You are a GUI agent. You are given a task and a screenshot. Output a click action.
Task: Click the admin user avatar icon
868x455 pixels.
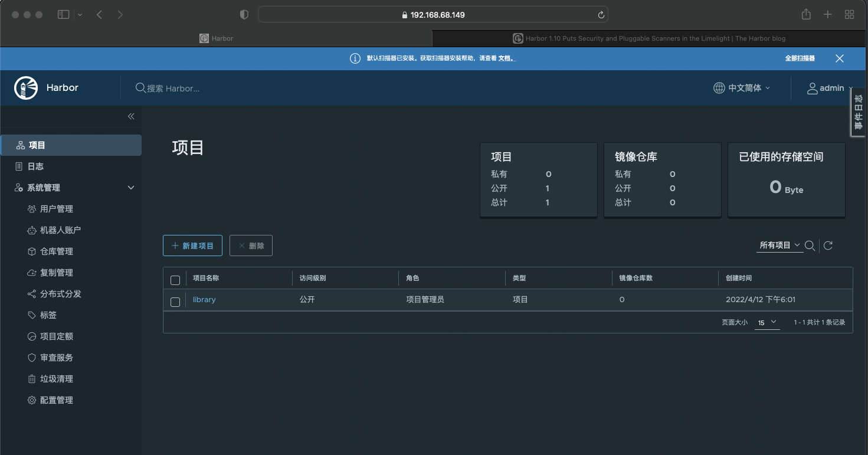click(x=813, y=88)
